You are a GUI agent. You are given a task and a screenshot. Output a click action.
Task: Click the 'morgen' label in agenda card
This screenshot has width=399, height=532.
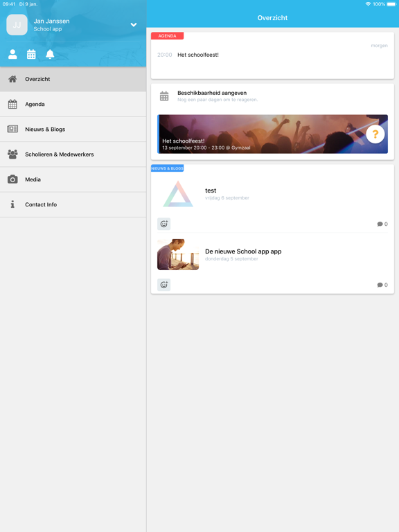pyautogui.click(x=380, y=46)
